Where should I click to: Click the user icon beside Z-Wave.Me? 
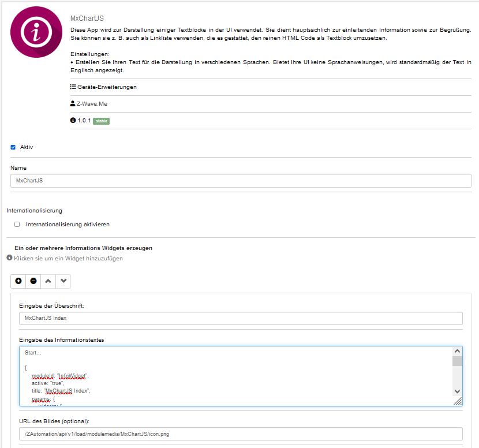(x=73, y=104)
